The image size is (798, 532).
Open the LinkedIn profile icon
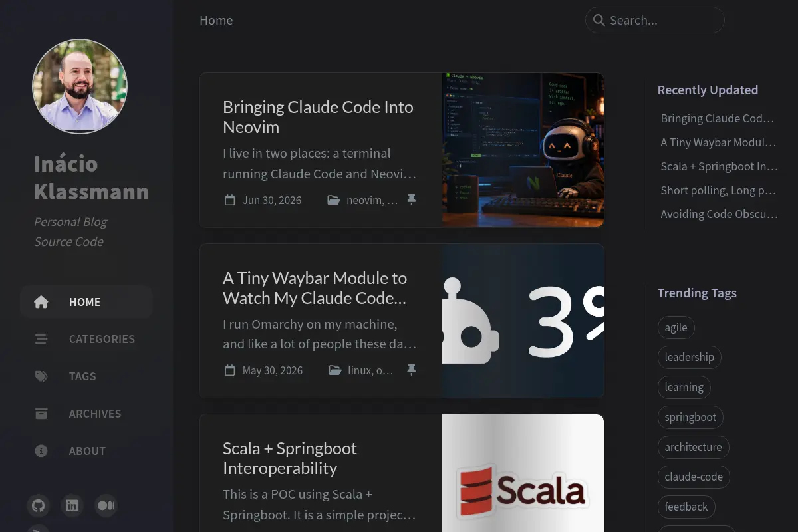click(x=72, y=506)
